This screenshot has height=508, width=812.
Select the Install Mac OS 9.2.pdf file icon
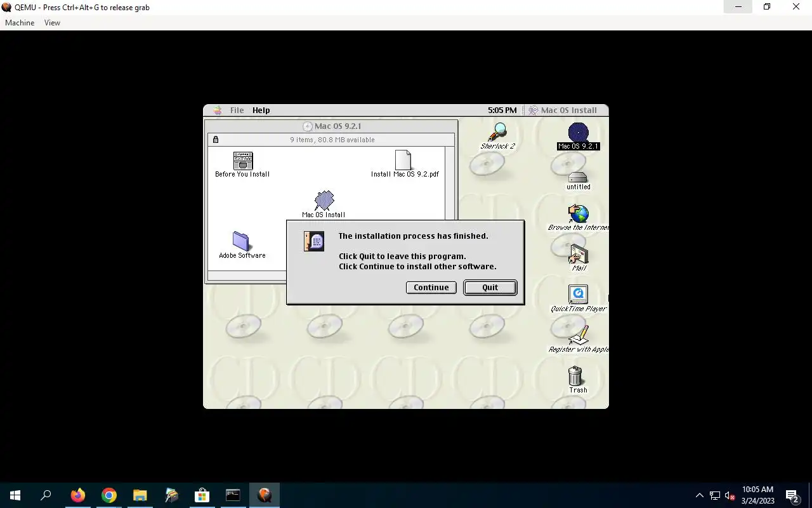pyautogui.click(x=403, y=160)
